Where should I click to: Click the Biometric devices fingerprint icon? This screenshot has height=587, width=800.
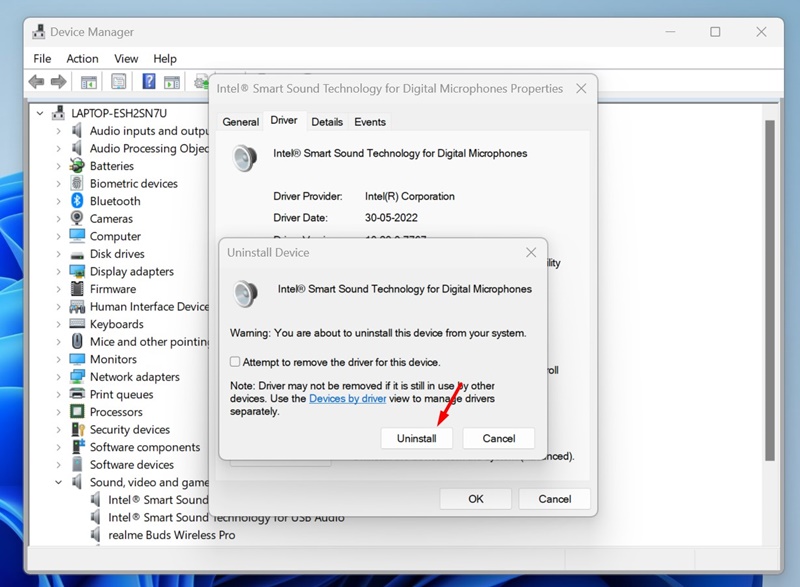77,183
